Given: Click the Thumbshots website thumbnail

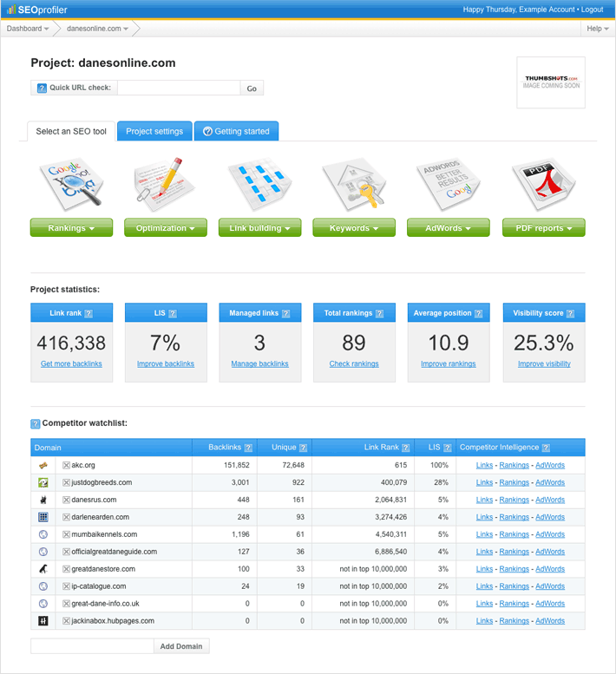Looking at the screenshot, I should coord(550,82).
